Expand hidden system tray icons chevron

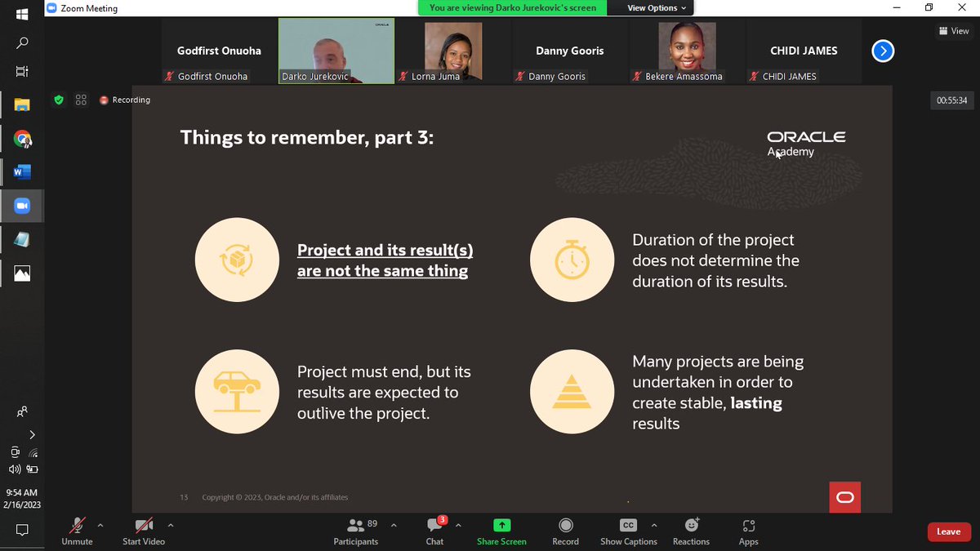point(32,434)
